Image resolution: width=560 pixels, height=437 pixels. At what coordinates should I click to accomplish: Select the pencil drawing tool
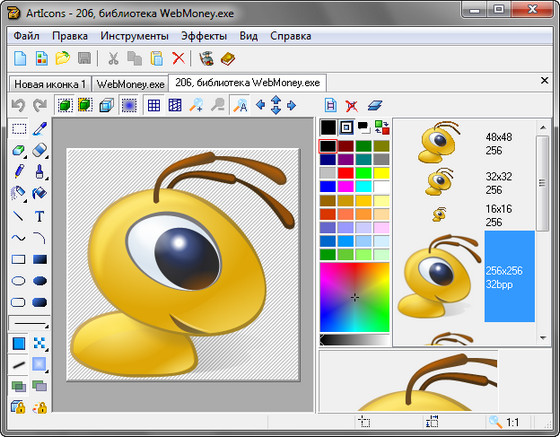(x=19, y=172)
